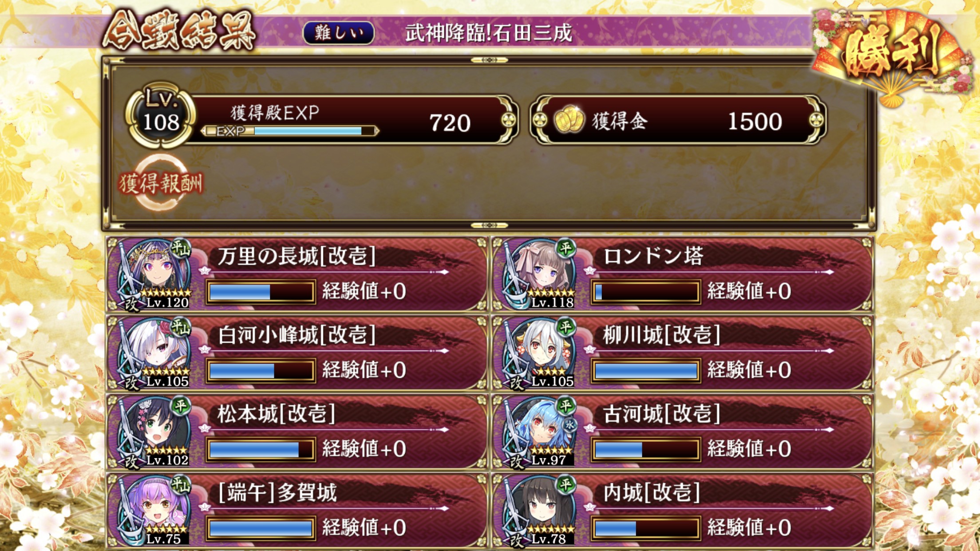Image resolution: width=980 pixels, height=551 pixels.
Task: Click the 合戦結果 title logo
Action: tap(179, 31)
